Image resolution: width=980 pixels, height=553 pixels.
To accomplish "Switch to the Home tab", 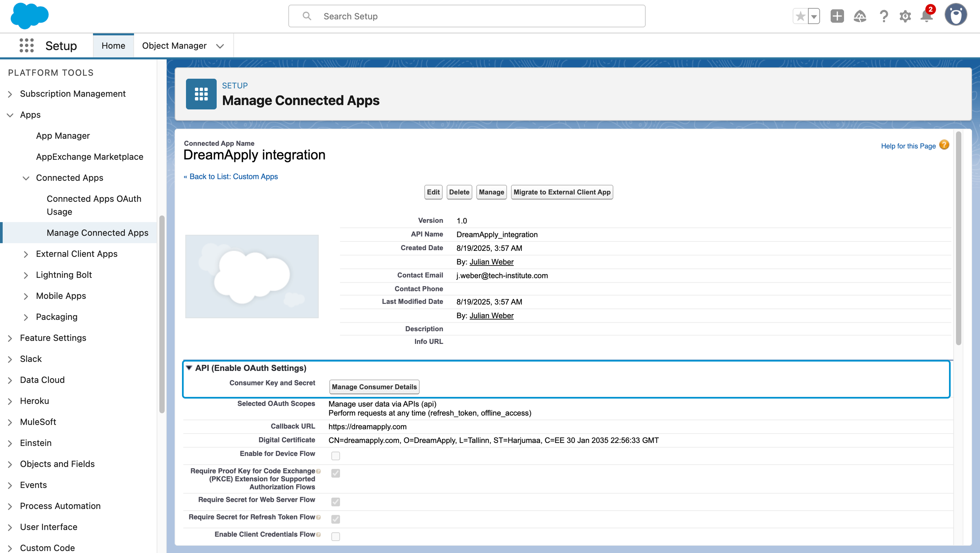I will click(113, 46).
